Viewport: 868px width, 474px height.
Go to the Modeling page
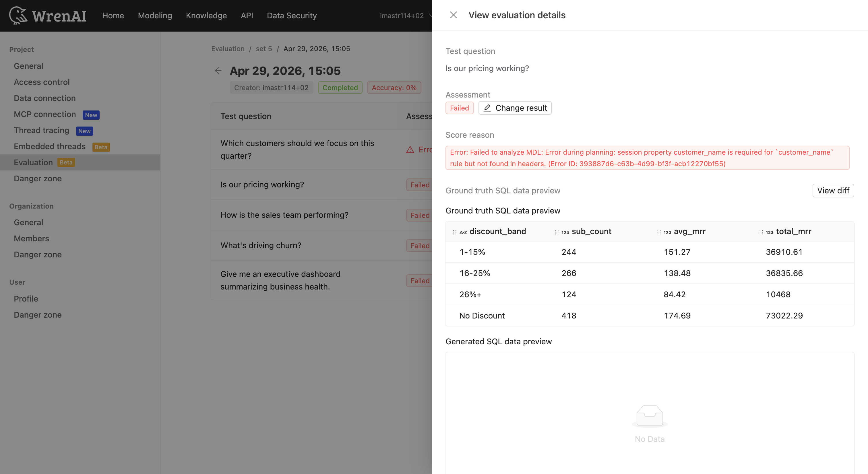(155, 15)
